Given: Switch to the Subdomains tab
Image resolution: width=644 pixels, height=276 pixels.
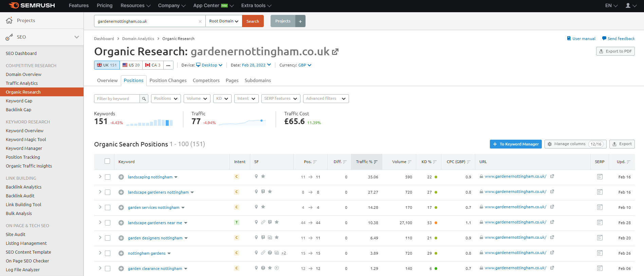Looking at the screenshot, I should pos(258,80).
